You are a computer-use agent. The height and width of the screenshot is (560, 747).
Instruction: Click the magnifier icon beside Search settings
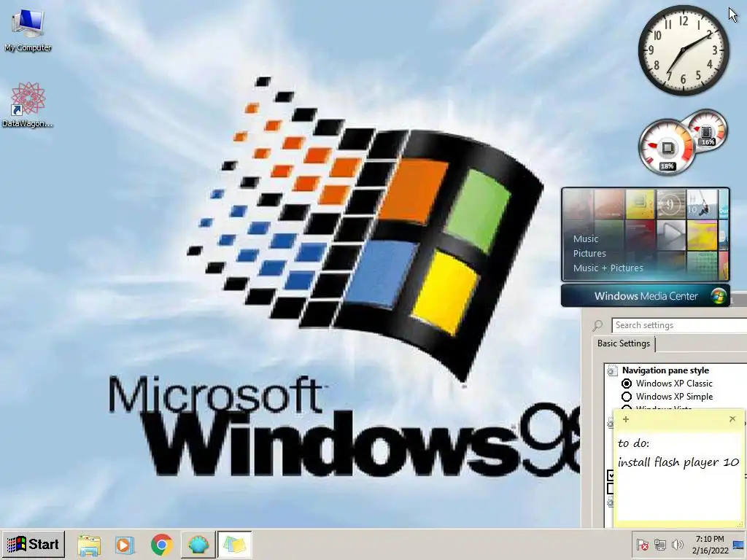[x=597, y=325]
